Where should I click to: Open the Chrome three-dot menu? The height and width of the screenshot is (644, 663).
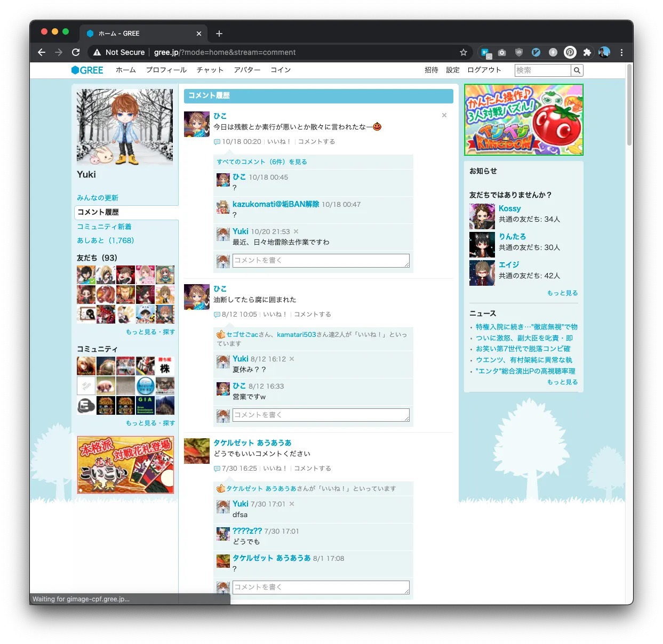point(621,52)
